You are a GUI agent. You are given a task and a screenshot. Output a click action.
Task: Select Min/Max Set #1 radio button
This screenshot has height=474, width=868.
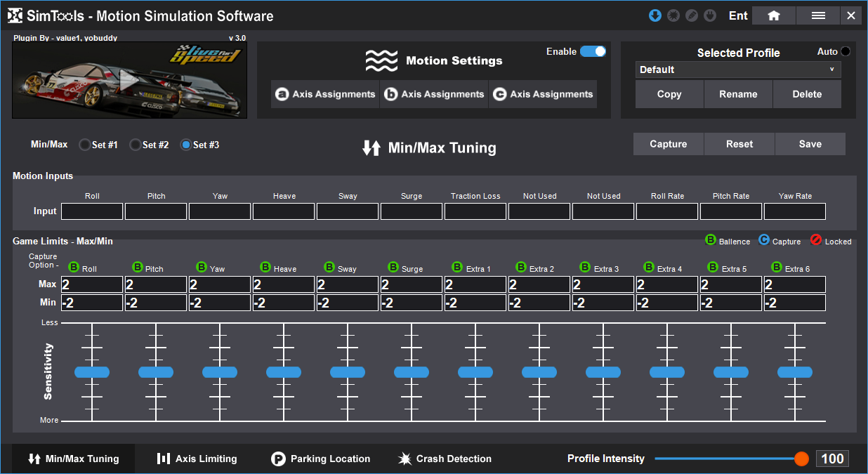(x=85, y=145)
